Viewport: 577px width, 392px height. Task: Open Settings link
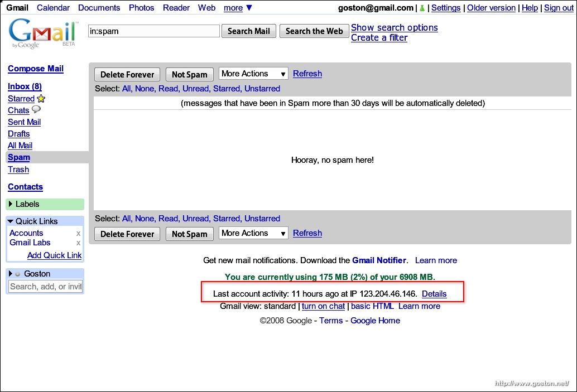coord(446,8)
